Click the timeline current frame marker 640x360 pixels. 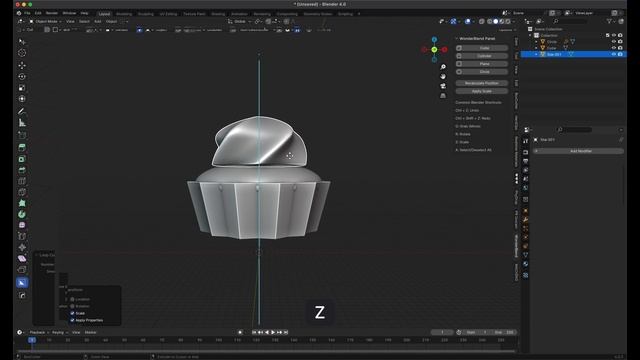(32, 340)
